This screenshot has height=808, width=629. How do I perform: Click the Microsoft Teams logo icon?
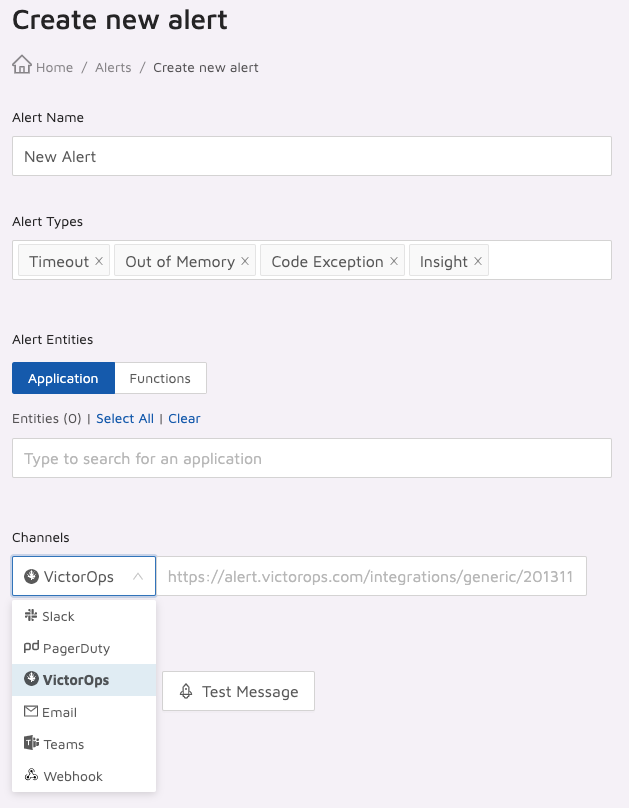[31, 743]
